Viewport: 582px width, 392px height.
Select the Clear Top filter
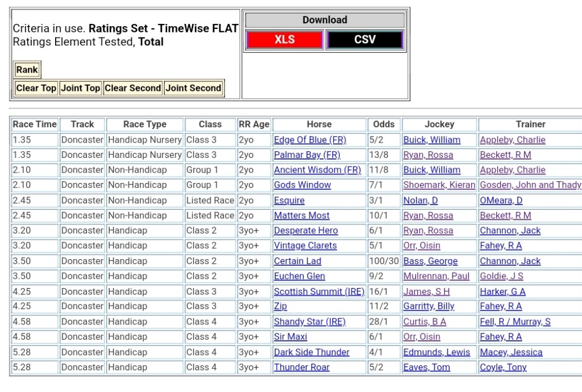(36, 88)
